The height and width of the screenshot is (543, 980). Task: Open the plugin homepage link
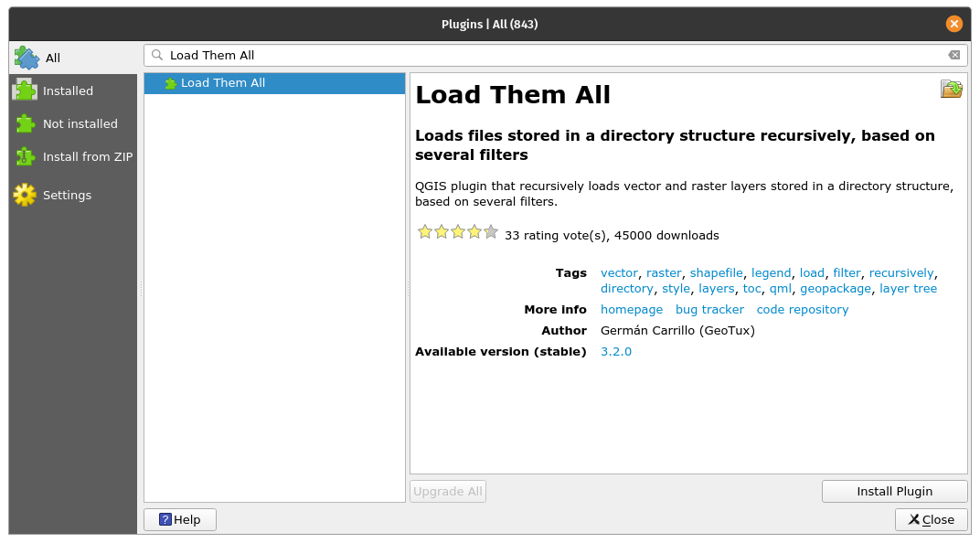pos(632,310)
